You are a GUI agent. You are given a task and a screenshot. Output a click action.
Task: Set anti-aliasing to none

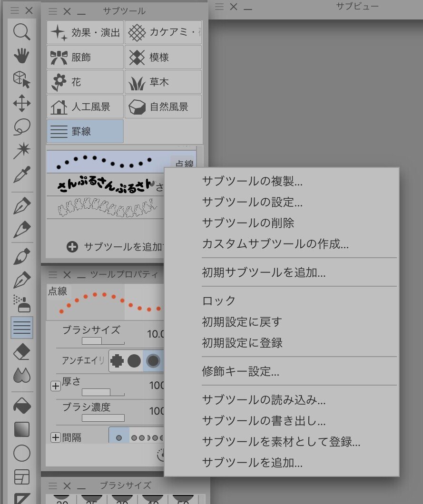[118, 361]
